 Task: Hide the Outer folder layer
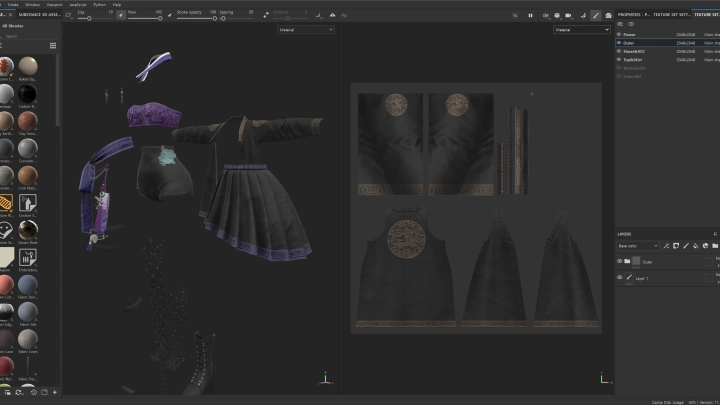coord(619,261)
